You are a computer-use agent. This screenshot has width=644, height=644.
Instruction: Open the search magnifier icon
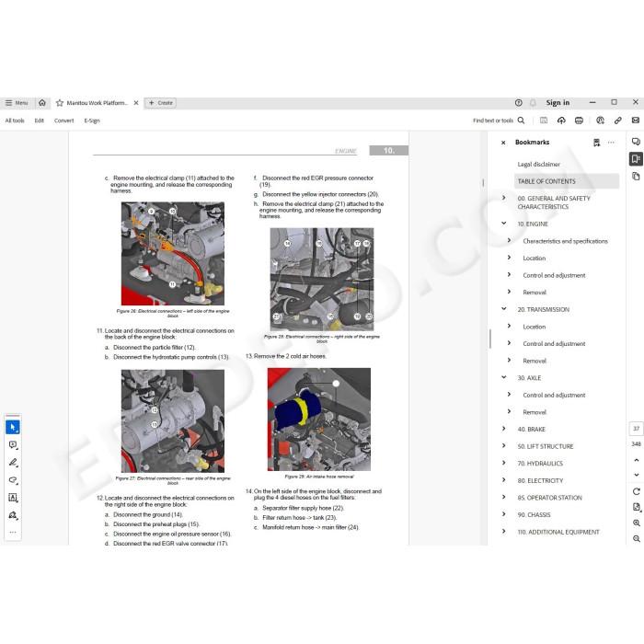click(521, 121)
